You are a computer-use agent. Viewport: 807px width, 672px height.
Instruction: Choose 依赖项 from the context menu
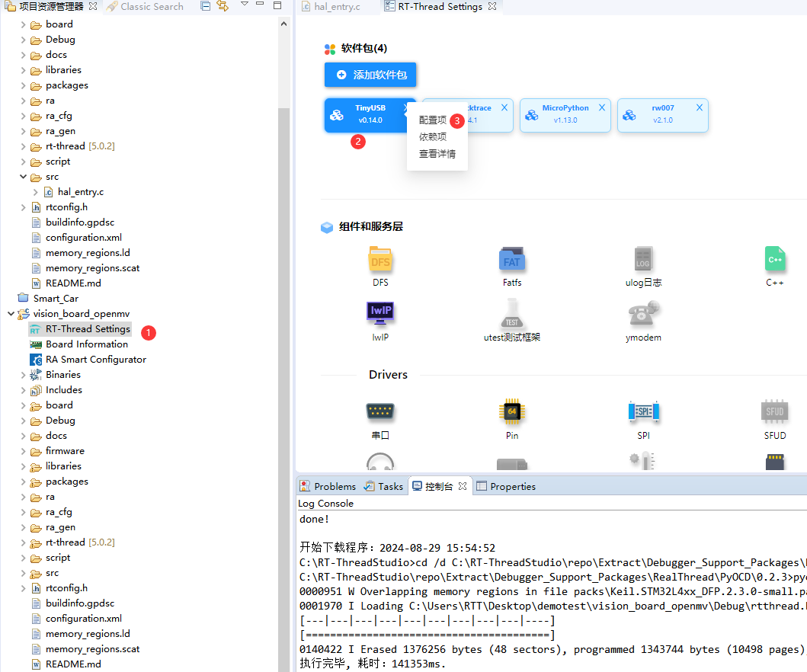point(433,137)
